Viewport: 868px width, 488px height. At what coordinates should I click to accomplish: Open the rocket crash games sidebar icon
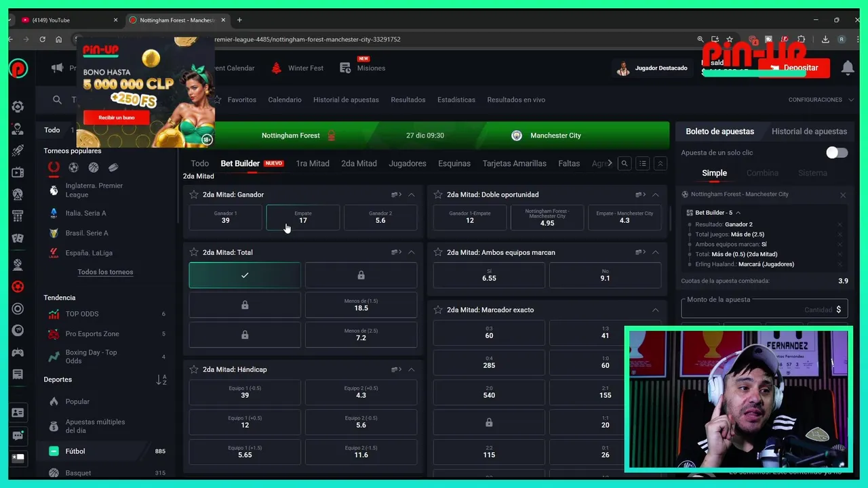18,150
